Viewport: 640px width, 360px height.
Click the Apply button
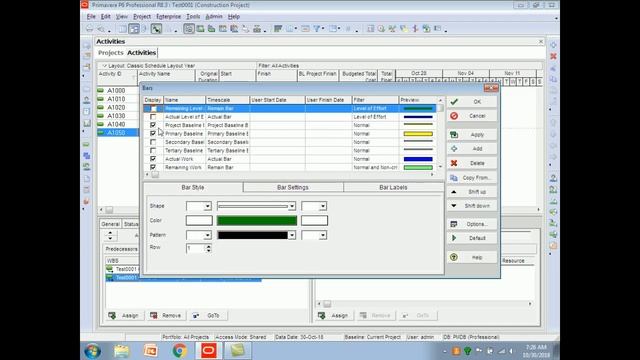472,134
